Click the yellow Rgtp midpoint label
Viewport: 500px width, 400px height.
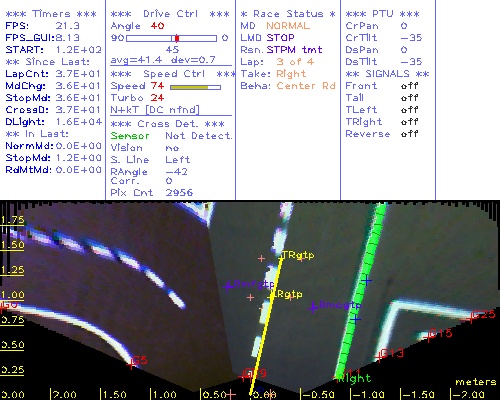pos(290,294)
